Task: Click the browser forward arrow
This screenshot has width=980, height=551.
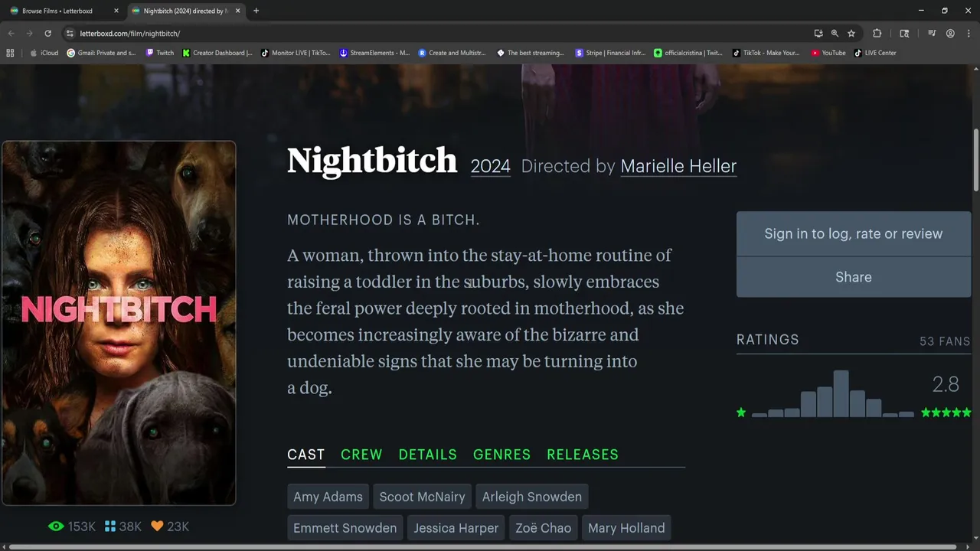Action: pos(29,34)
